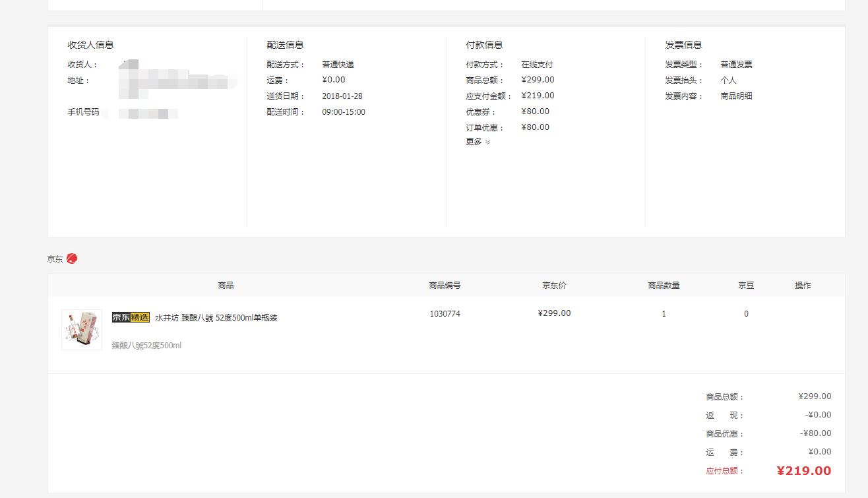Open the 水井坊 product thumbnail image

pos(82,330)
